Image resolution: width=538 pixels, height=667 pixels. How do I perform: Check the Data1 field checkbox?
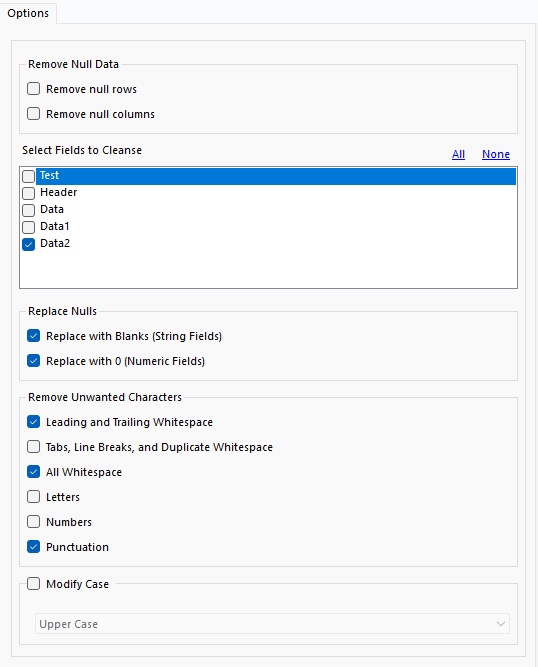tap(28, 227)
